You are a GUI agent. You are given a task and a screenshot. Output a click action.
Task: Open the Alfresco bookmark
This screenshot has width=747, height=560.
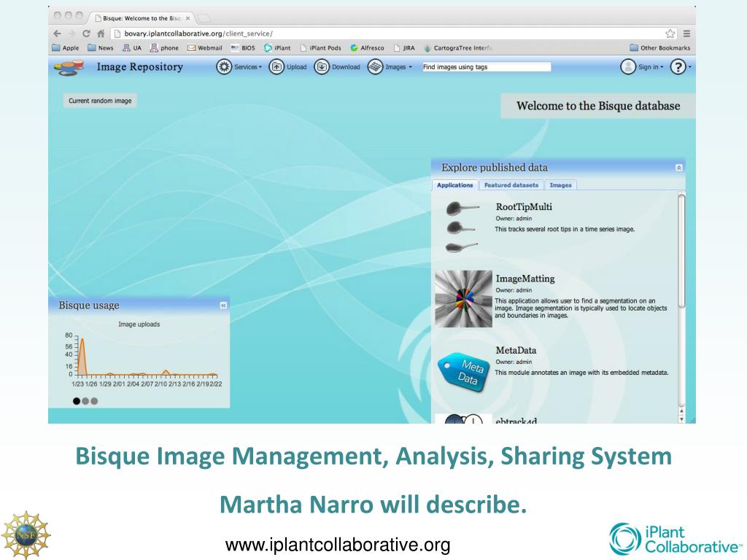click(x=367, y=47)
